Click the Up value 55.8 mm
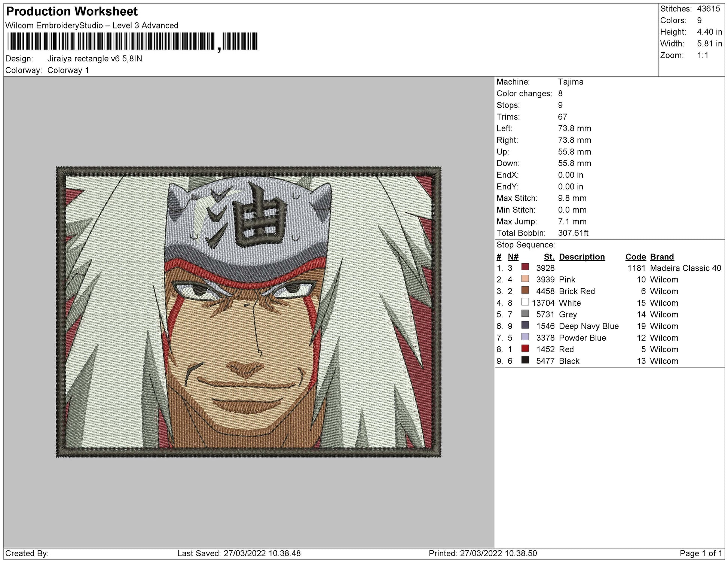Viewport: 728px width, 563px height. pyautogui.click(x=575, y=152)
